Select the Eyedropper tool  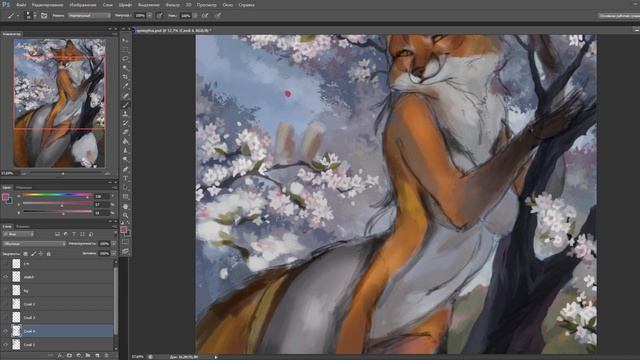pyautogui.click(x=125, y=87)
